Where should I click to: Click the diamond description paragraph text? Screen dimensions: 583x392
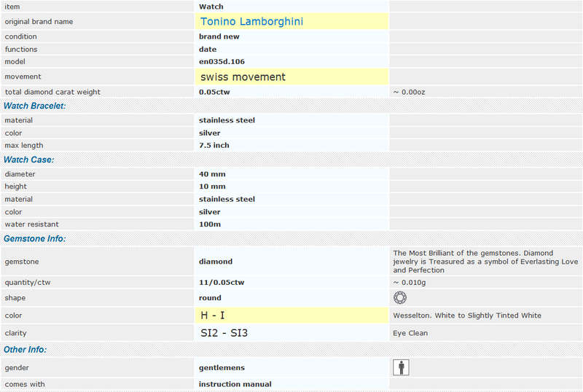coord(485,262)
